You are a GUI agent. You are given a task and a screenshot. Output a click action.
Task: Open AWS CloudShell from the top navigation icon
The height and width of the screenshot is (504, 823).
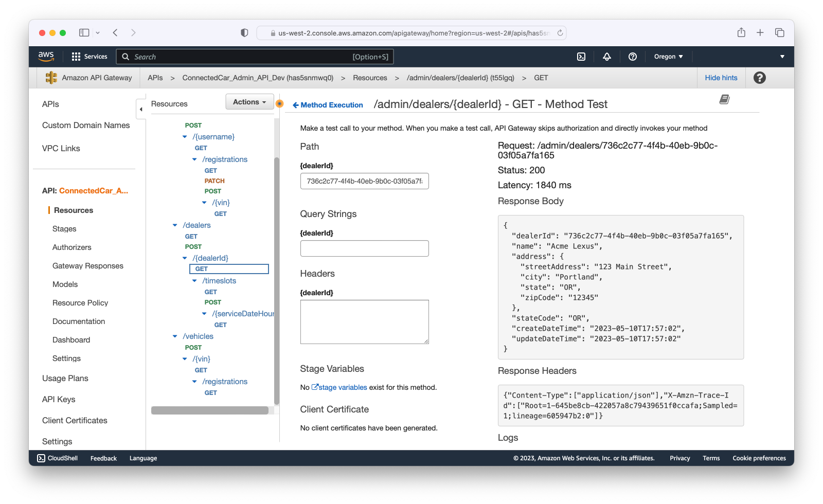tap(581, 57)
